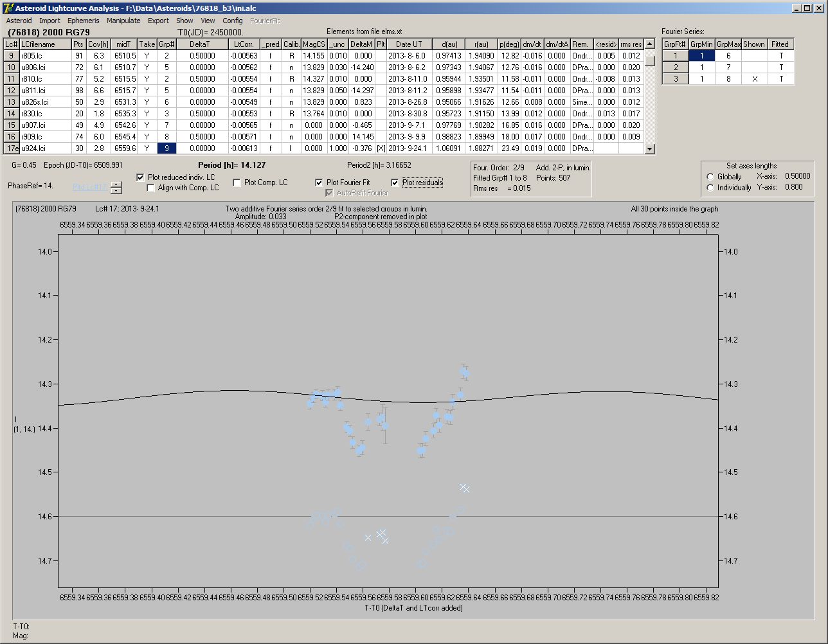Click GrpMax value 8 of series 3
This screenshot has height=644, width=828.
(x=728, y=79)
